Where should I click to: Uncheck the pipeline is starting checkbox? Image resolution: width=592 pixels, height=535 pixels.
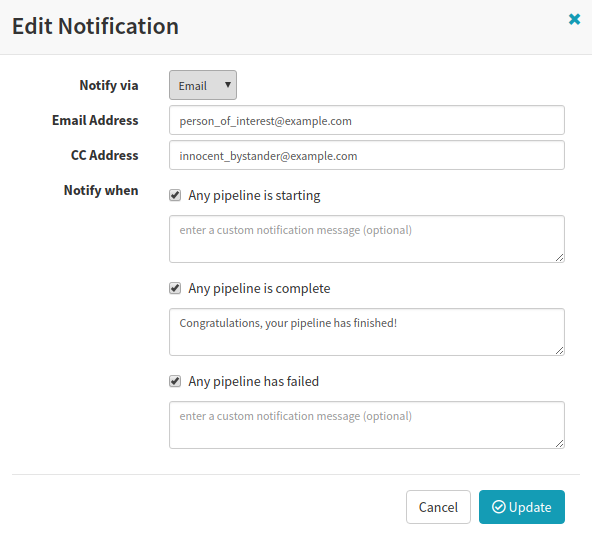tap(175, 195)
